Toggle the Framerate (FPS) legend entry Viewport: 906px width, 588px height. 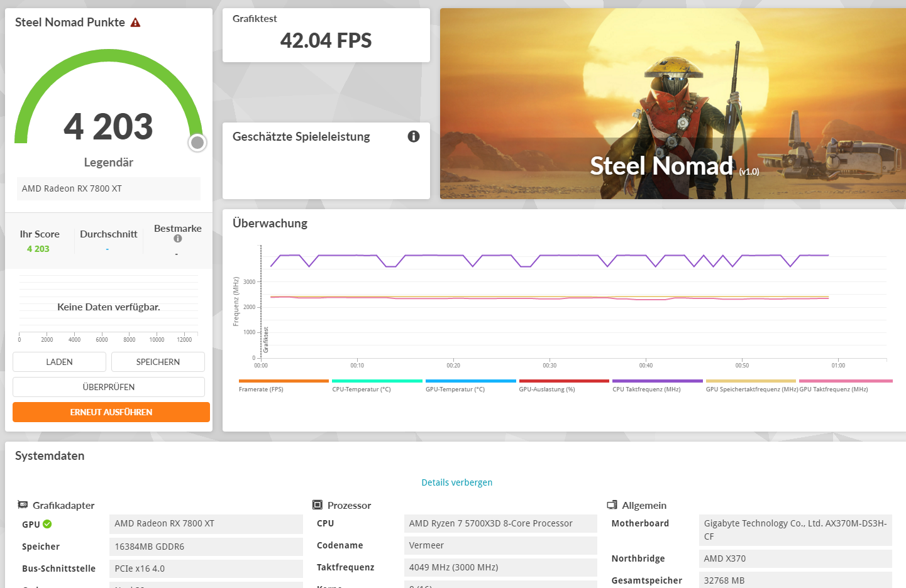click(284, 386)
